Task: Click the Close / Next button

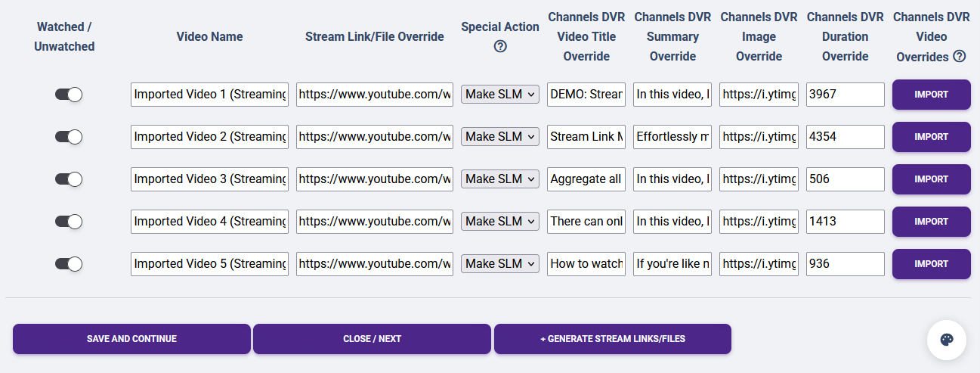Action: point(372,339)
